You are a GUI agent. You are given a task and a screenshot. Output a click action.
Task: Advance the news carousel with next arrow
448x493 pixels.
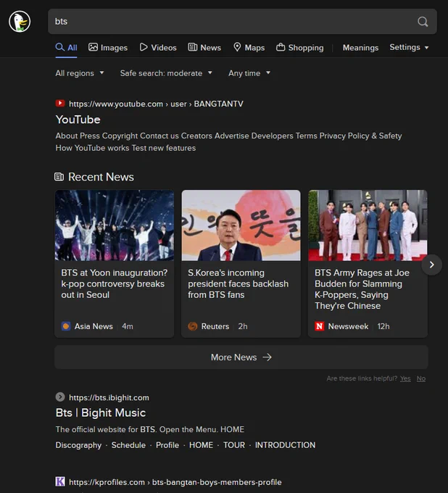[431, 265]
